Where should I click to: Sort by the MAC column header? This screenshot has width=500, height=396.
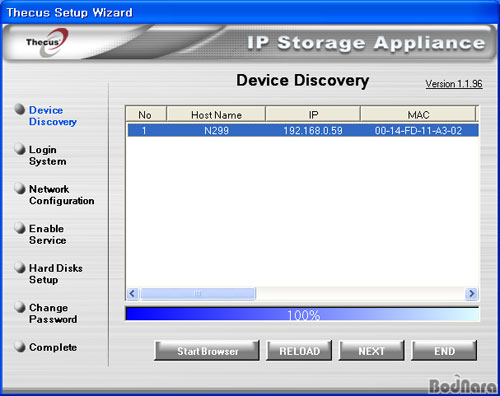click(x=418, y=115)
